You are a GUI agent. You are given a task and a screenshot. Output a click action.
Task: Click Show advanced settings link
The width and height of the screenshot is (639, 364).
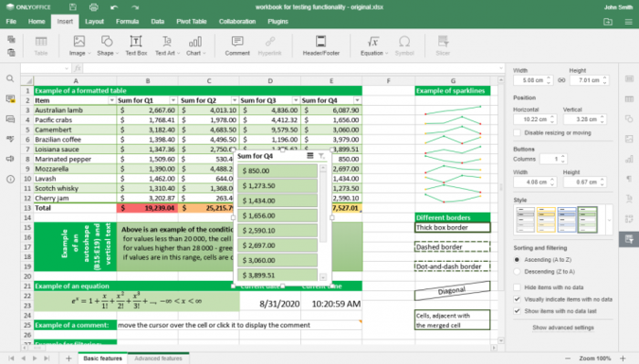(563, 328)
